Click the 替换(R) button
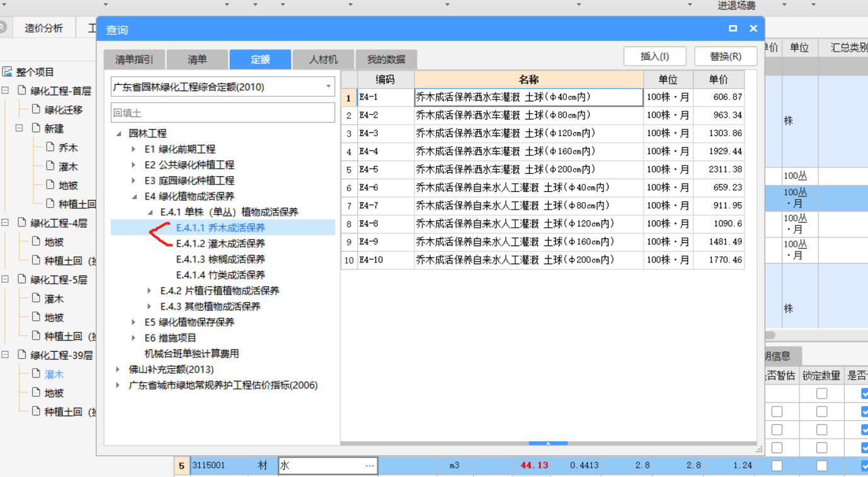Image resolution: width=868 pixels, height=477 pixels. pos(726,56)
